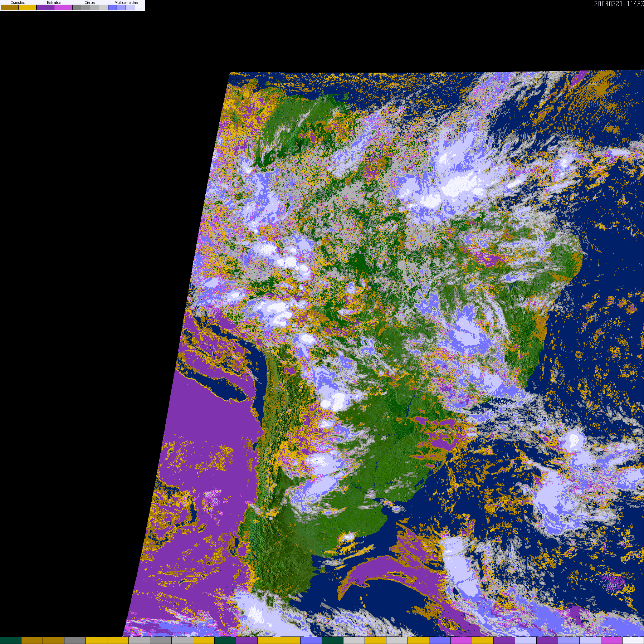Screen dimensions: 644x644
Task: Click the 20080221 1145Z timestamp
Action: [619, 4]
